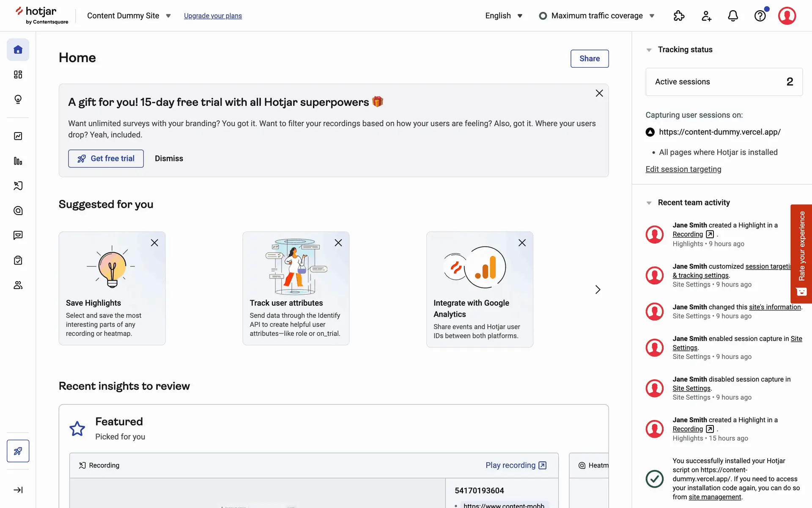Open the Dashboards grid icon in the sidebar
Image resolution: width=812 pixels, height=508 pixels.
(x=18, y=75)
